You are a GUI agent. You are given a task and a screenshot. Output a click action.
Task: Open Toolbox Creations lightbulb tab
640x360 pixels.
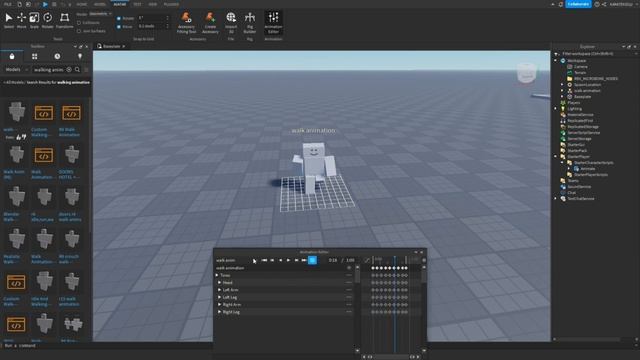pos(80,56)
